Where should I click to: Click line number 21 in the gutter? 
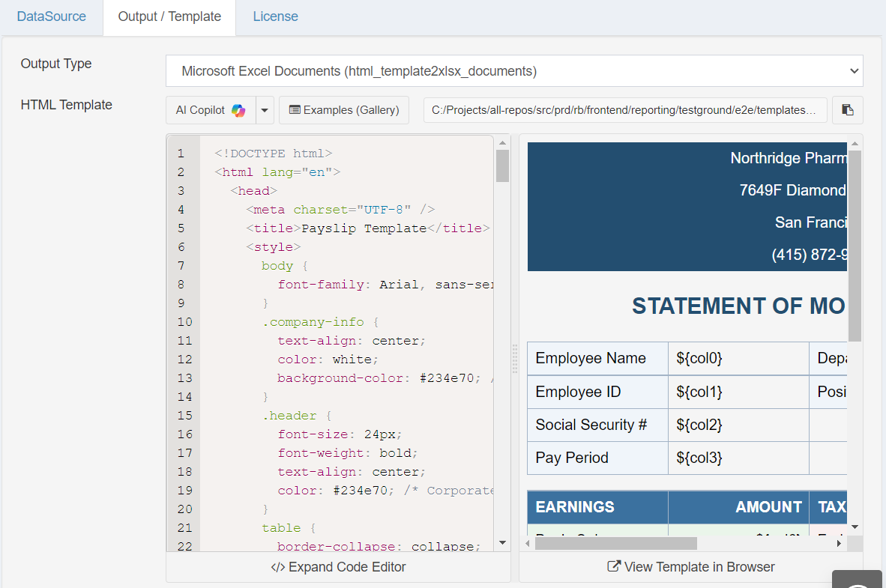[x=185, y=528]
